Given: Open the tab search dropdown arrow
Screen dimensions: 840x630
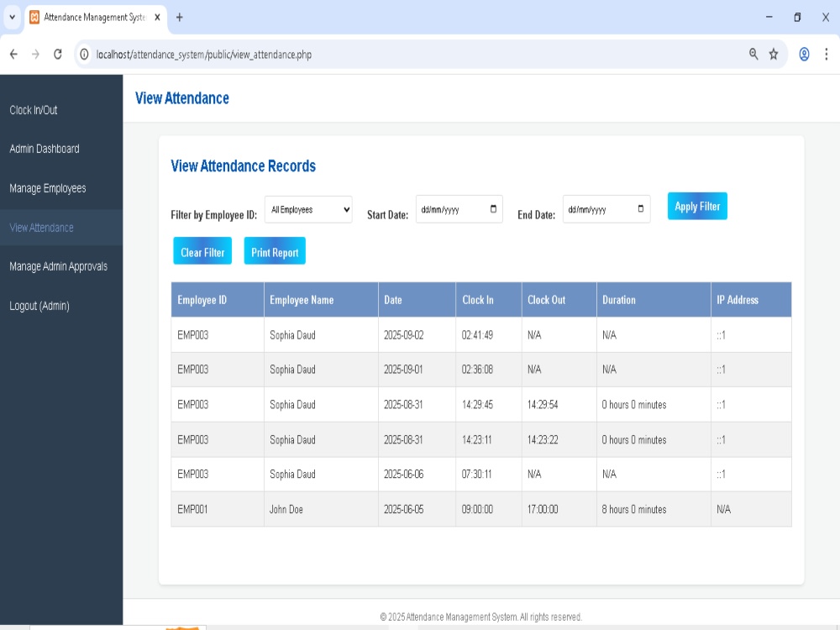Looking at the screenshot, I should [12, 17].
